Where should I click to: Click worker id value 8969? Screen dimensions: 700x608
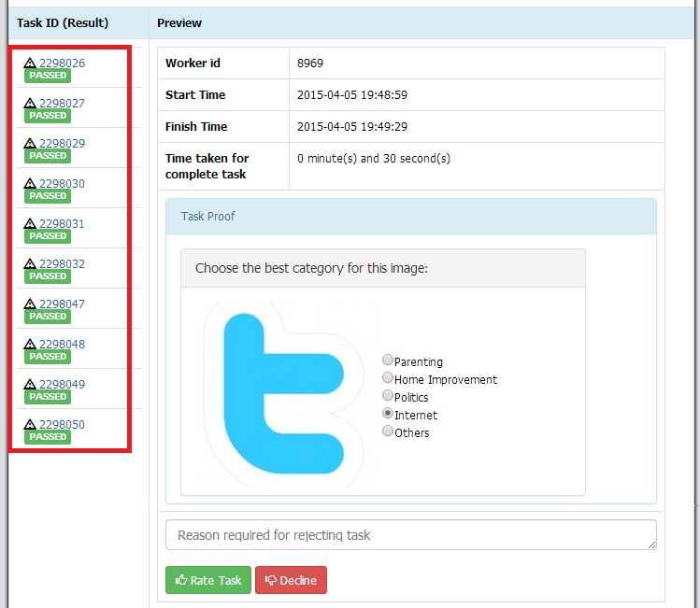[x=310, y=64]
